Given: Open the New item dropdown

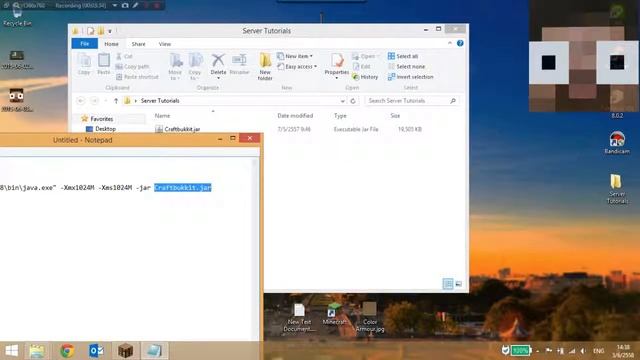Looking at the screenshot, I should [295, 56].
